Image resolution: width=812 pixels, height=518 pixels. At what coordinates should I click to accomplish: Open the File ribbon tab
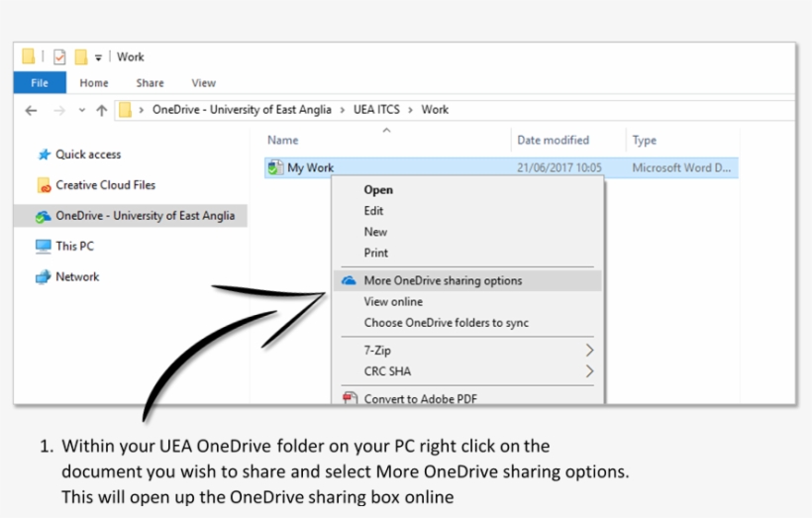pyautogui.click(x=40, y=83)
